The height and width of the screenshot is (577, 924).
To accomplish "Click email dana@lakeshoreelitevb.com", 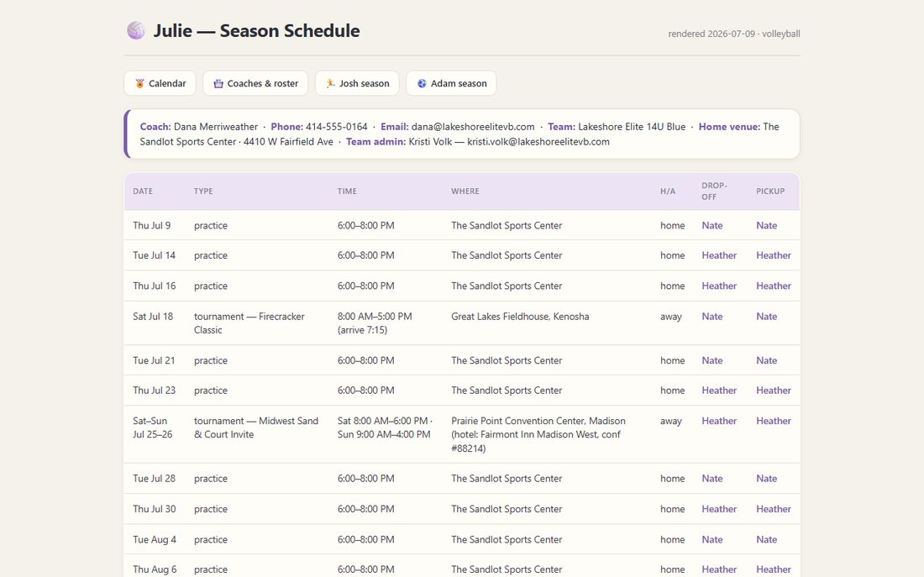I will click(473, 127).
